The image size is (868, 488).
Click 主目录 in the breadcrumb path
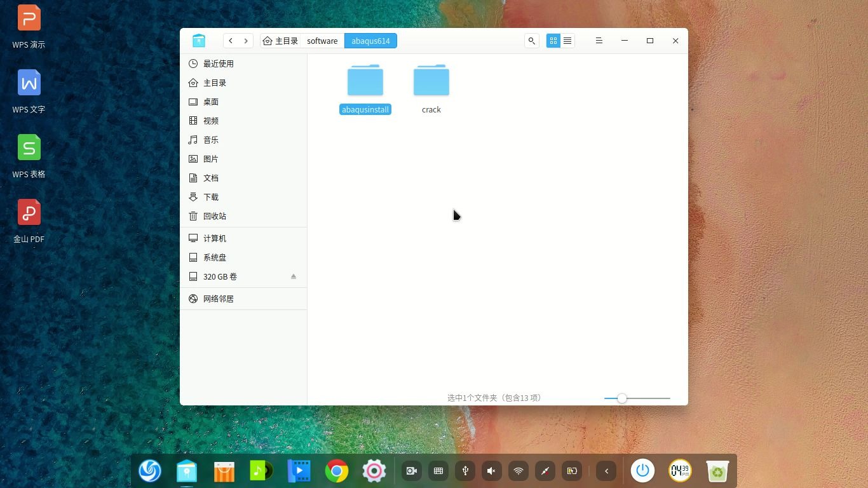tap(280, 41)
